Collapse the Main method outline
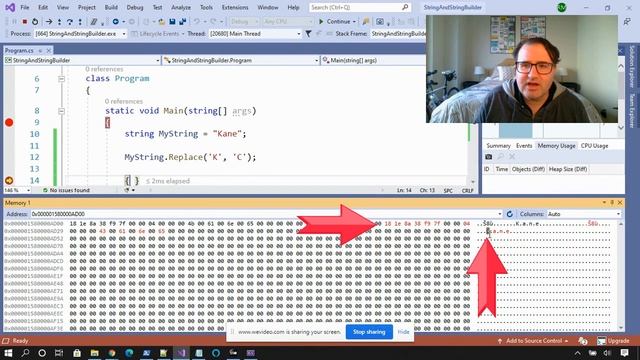Viewport: 640px width, 360px height. pos(61,111)
